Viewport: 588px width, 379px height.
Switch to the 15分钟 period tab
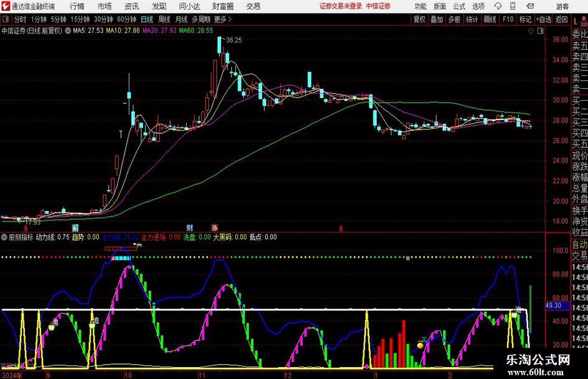point(80,19)
